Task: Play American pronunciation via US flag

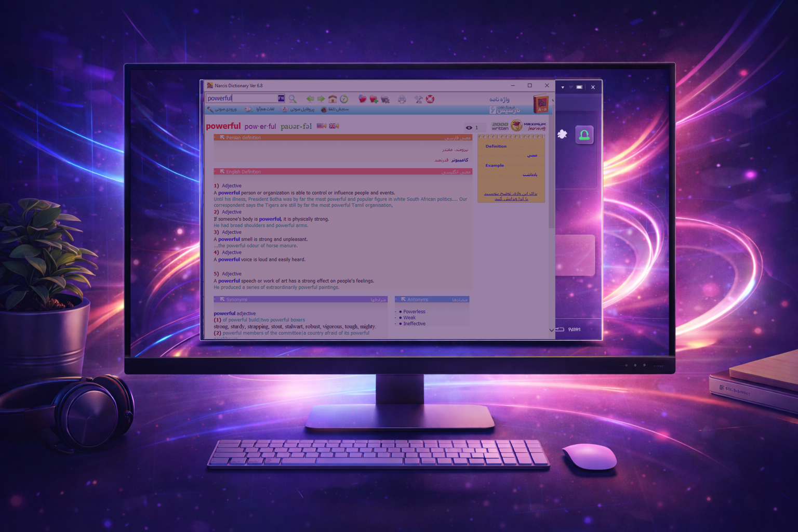Action: click(322, 126)
